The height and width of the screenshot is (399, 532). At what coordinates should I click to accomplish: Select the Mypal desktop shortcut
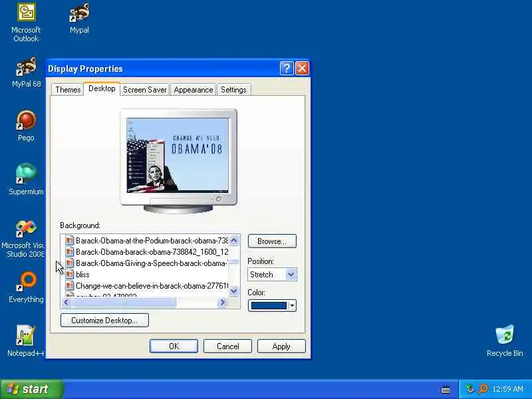[79, 19]
